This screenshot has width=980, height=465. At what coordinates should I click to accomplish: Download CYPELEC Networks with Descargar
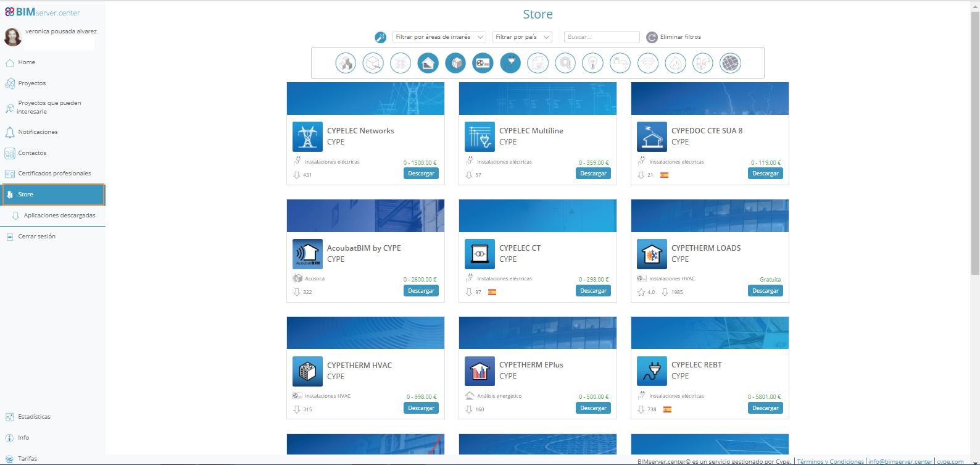click(421, 174)
